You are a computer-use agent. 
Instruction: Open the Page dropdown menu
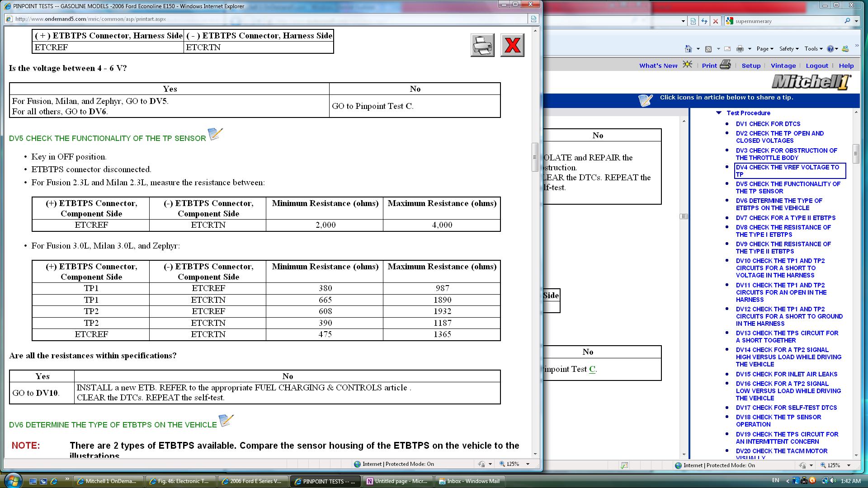click(764, 49)
